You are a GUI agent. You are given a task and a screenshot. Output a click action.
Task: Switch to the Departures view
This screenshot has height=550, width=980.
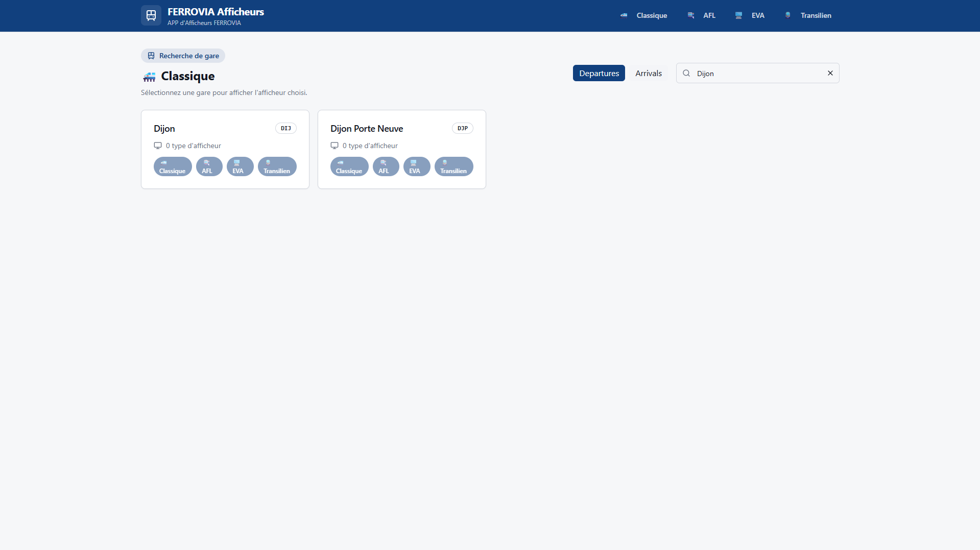[x=599, y=73]
